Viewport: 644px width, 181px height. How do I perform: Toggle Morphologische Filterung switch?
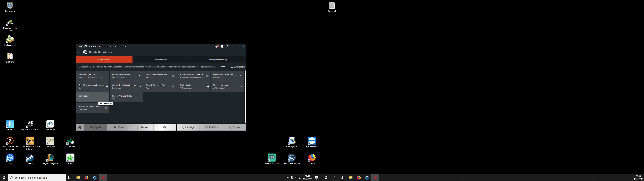click(x=173, y=76)
